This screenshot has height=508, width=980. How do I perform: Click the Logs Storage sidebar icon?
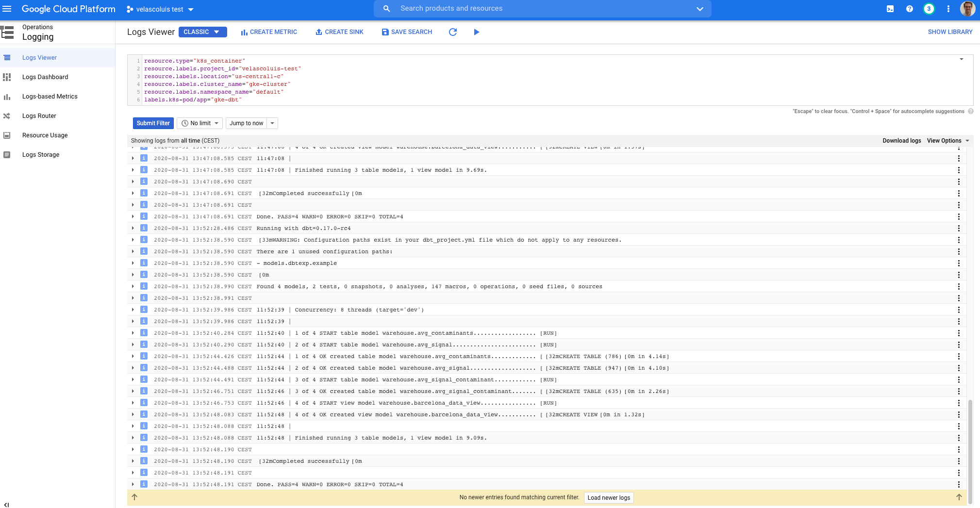7,155
